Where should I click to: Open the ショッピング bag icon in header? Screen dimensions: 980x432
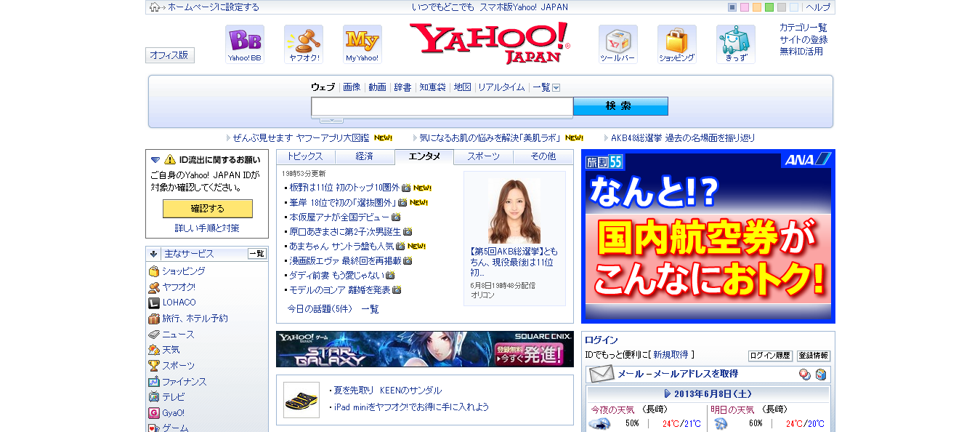pyautogui.click(x=677, y=44)
